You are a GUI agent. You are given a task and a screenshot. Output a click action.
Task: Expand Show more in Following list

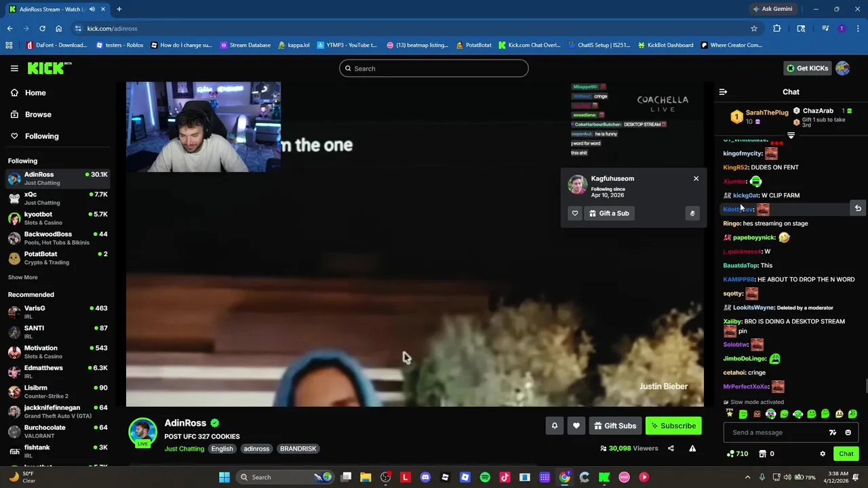click(x=23, y=277)
